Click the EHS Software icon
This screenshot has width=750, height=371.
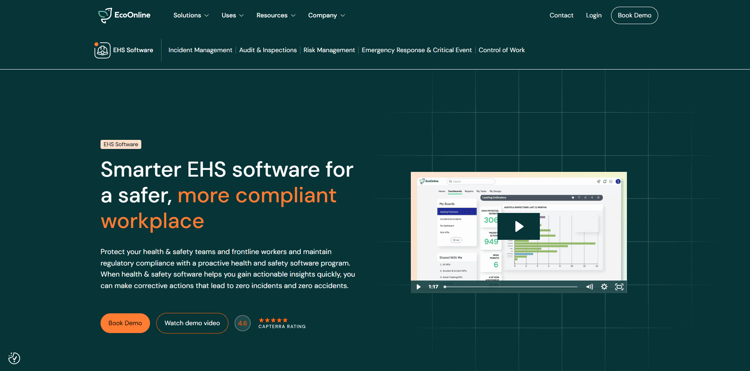click(102, 50)
